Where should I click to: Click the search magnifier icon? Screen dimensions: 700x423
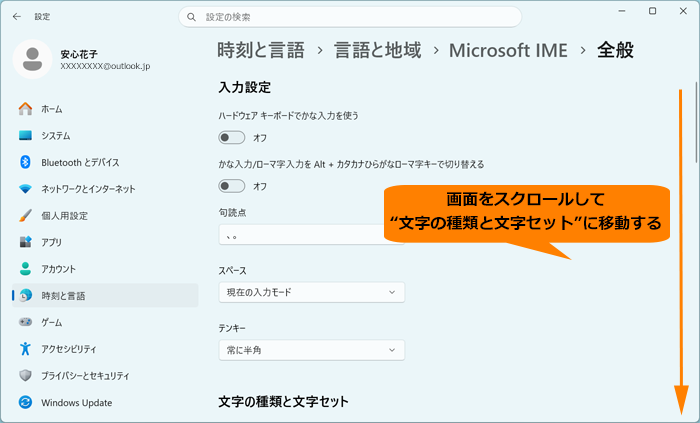coord(191,17)
